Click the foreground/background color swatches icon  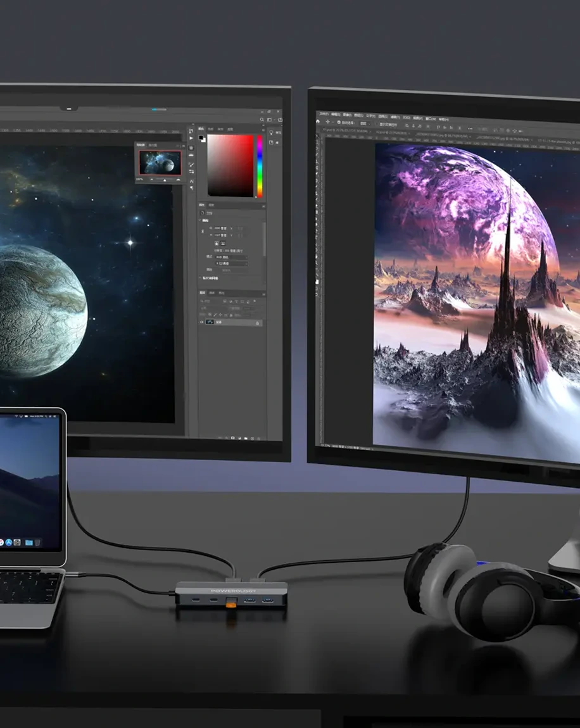coord(202,138)
